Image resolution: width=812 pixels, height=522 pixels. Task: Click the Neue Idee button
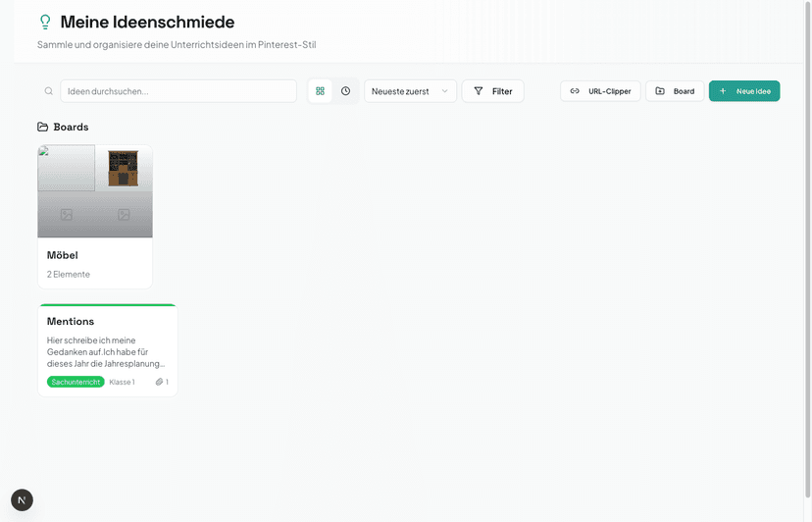(x=744, y=91)
